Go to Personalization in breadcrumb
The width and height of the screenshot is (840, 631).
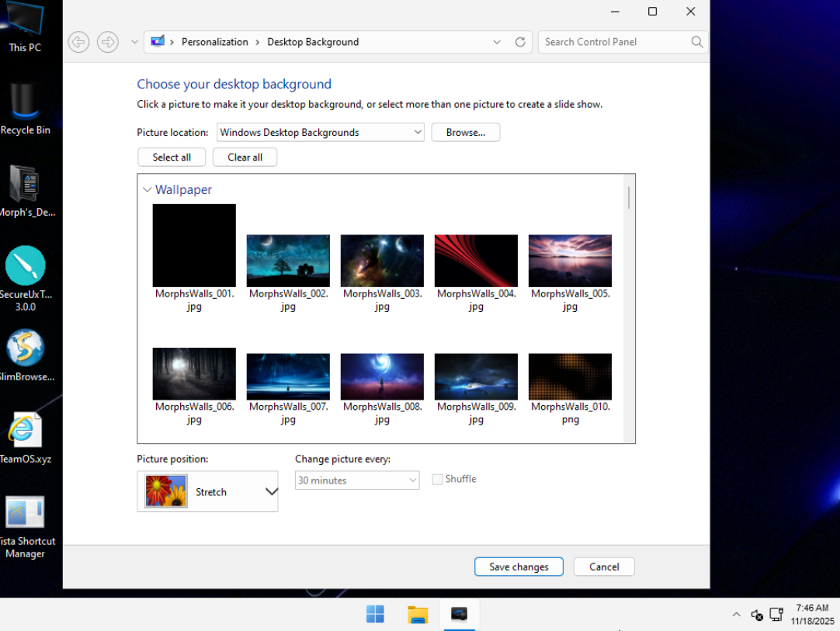(x=214, y=42)
